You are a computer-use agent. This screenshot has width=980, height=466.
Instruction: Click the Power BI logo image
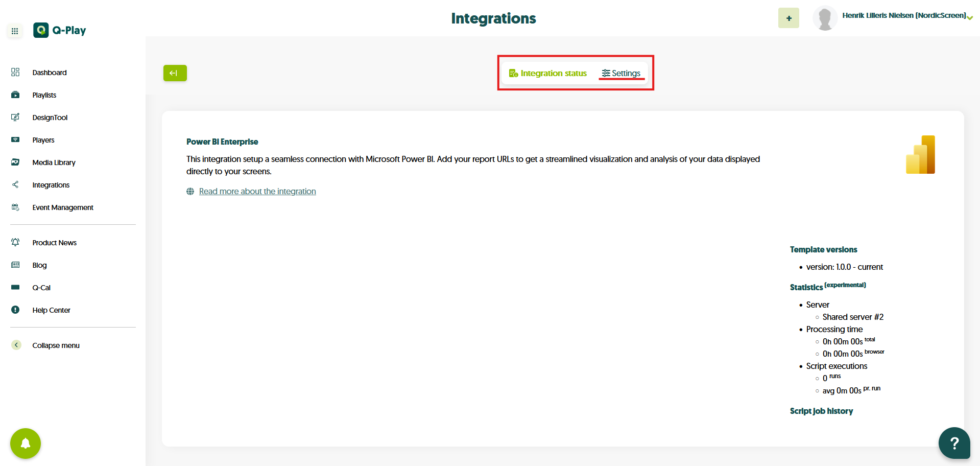click(920, 155)
